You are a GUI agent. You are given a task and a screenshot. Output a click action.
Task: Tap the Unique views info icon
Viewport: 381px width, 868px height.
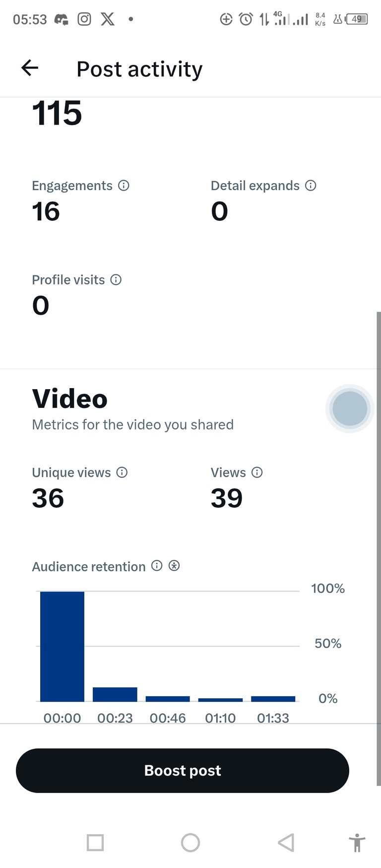pos(122,472)
